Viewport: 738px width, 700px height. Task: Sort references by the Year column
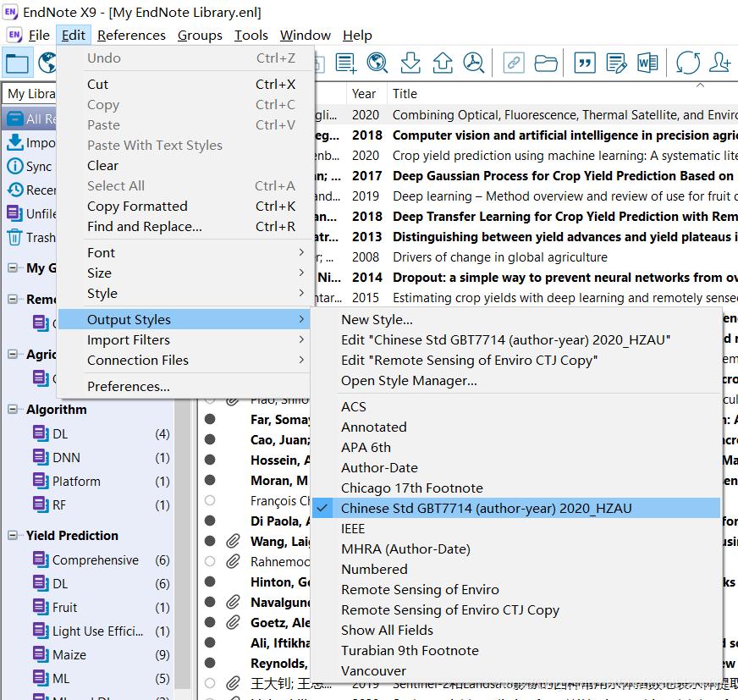[x=364, y=94]
